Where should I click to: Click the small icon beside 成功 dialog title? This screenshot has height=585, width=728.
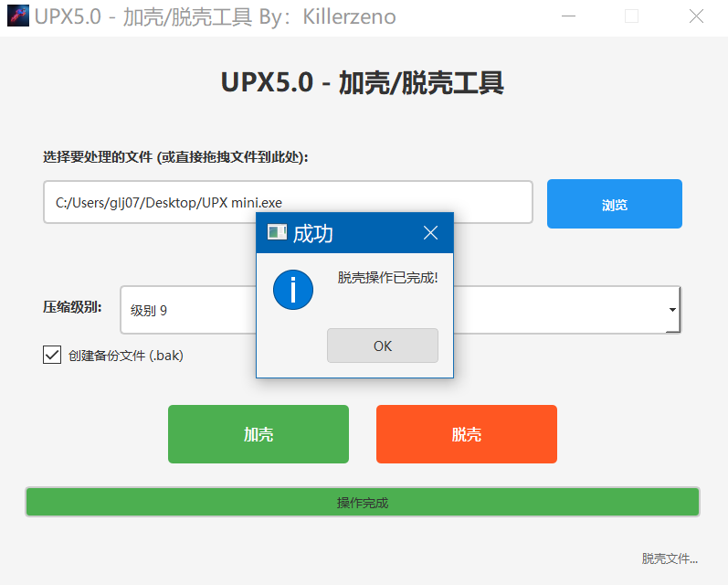[x=277, y=233]
